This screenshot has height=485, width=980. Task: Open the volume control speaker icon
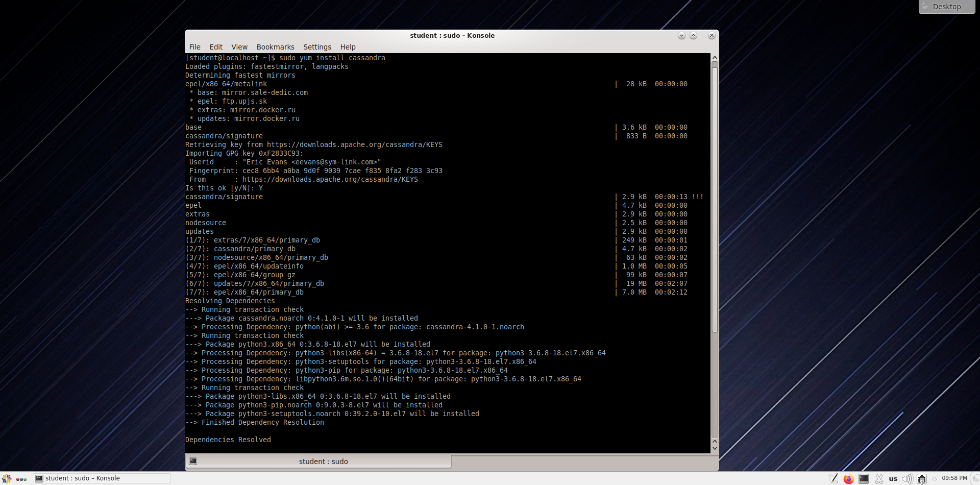(907, 479)
